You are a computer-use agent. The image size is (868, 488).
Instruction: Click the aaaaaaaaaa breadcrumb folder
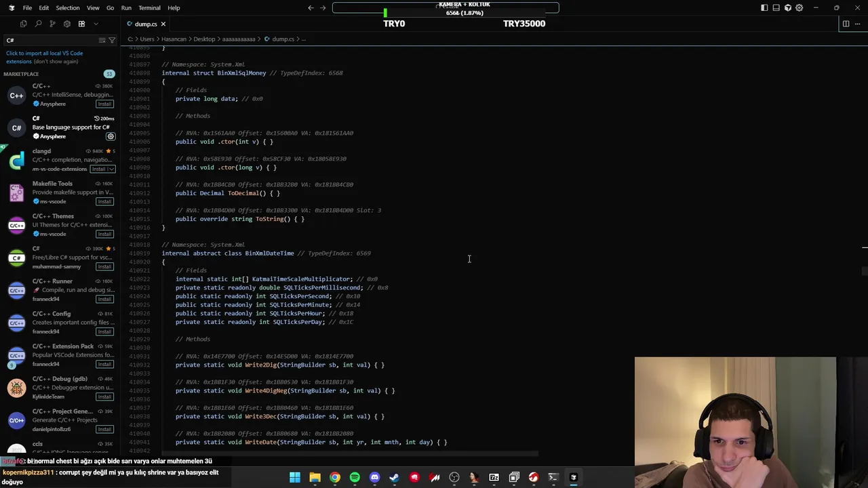(239, 39)
